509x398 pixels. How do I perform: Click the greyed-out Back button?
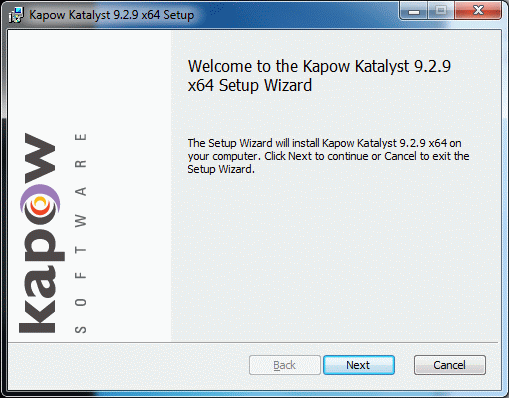click(x=285, y=365)
